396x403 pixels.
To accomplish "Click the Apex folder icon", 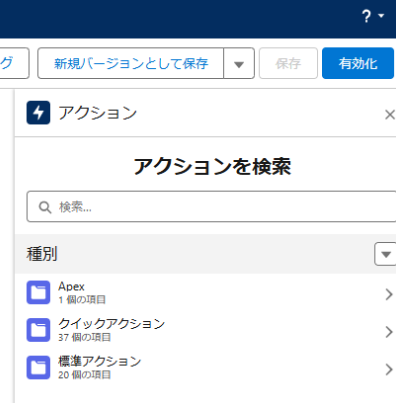I will click(38, 293).
